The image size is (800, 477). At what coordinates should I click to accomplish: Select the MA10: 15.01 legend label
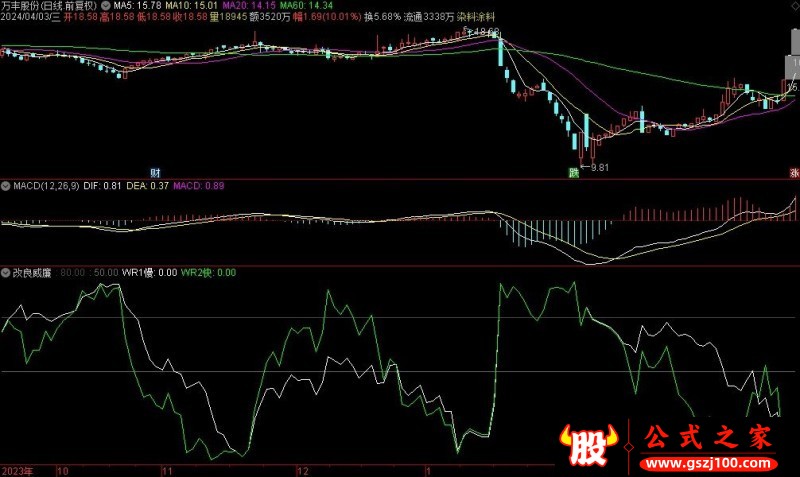(x=192, y=6)
